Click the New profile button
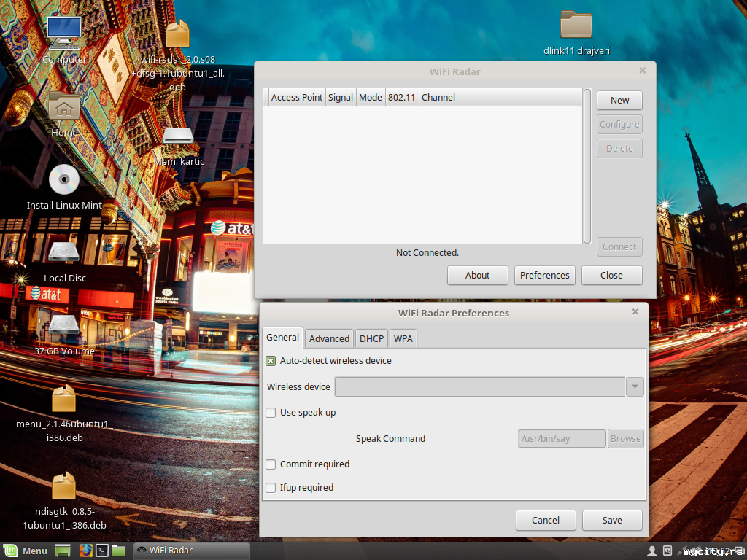The height and width of the screenshot is (560, 747). tap(619, 101)
